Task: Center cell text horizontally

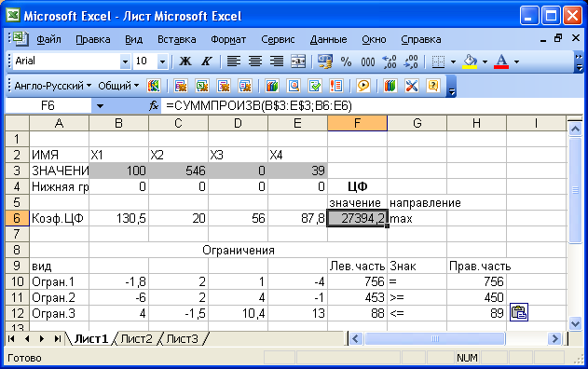Action: (x=255, y=61)
